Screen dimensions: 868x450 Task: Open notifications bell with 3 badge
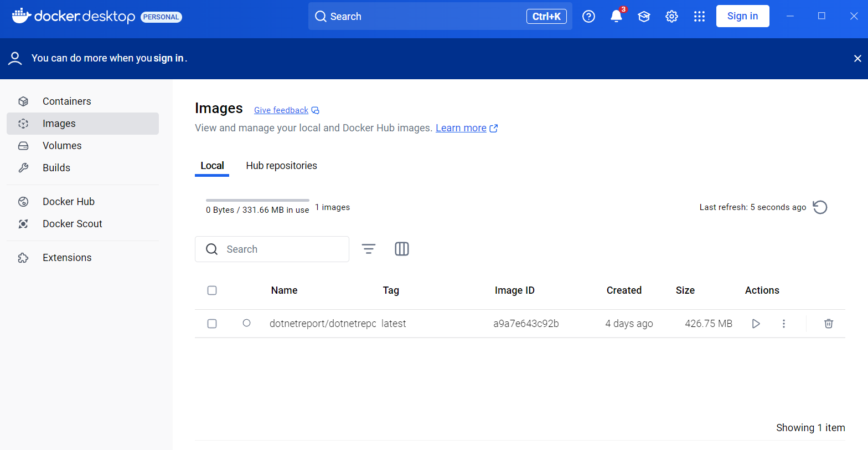pyautogui.click(x=617, y=16)
